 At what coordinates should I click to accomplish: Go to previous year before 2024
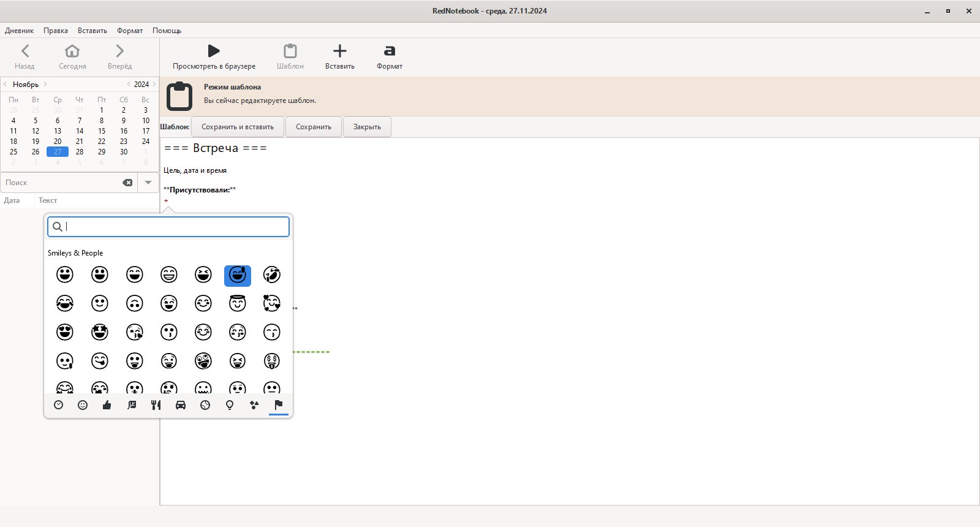pyautogui.click(x=129, y=84)
